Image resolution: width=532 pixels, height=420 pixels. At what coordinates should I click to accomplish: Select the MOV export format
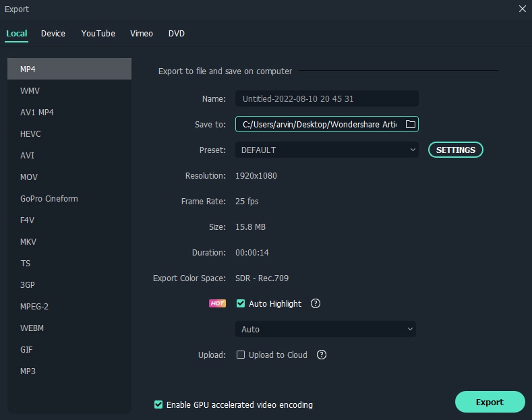tap(29, 177)
